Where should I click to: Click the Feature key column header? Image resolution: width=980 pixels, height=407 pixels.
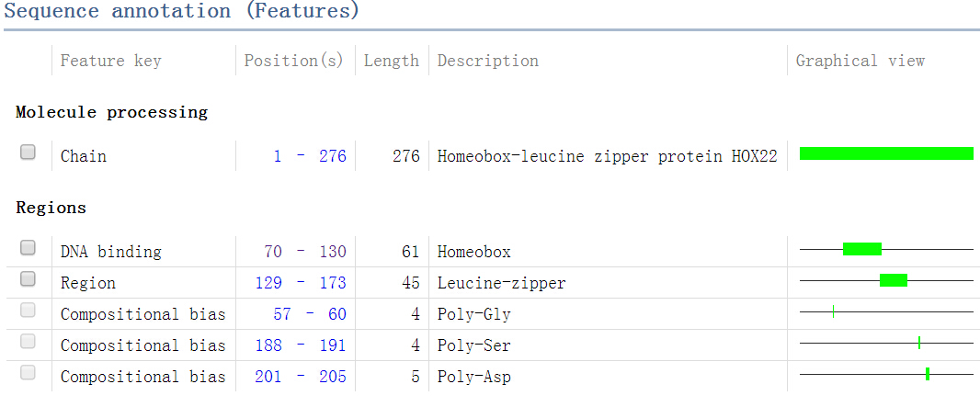click(110, 61)
